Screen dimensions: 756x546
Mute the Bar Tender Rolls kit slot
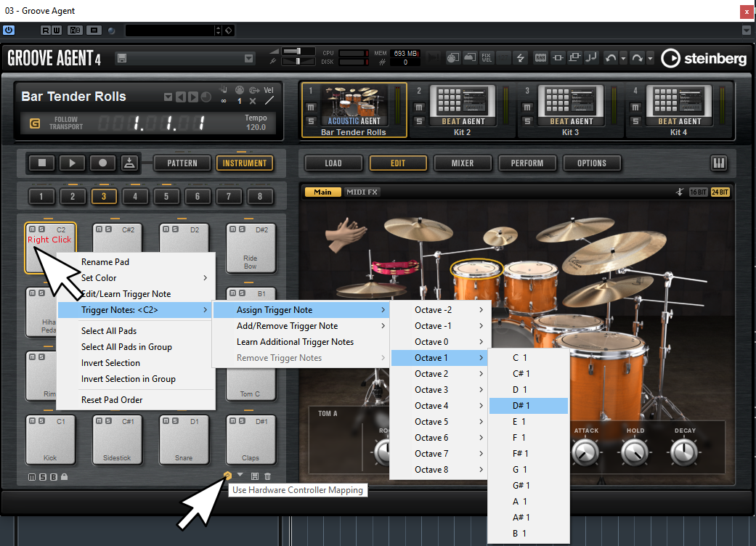311,107
